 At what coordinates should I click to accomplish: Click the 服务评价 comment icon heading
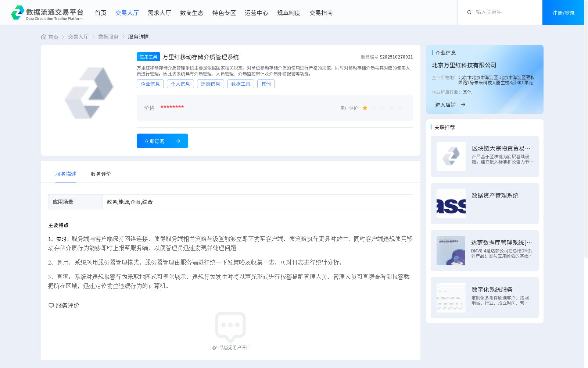(x=51, y=305)
